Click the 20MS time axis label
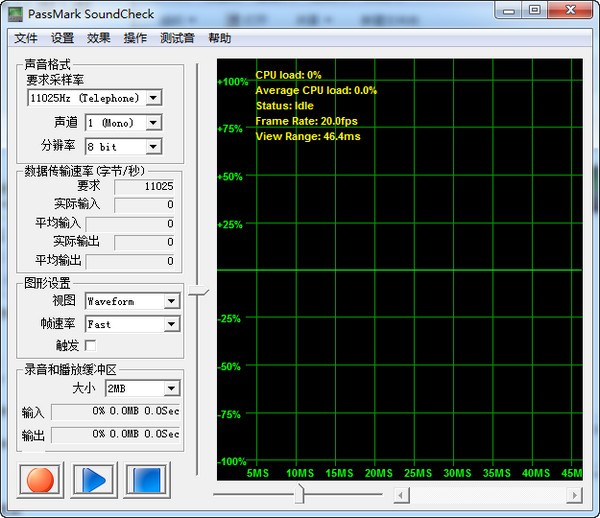Image resolution: width=600 pixels, height=518 pixels. [378, 473]
